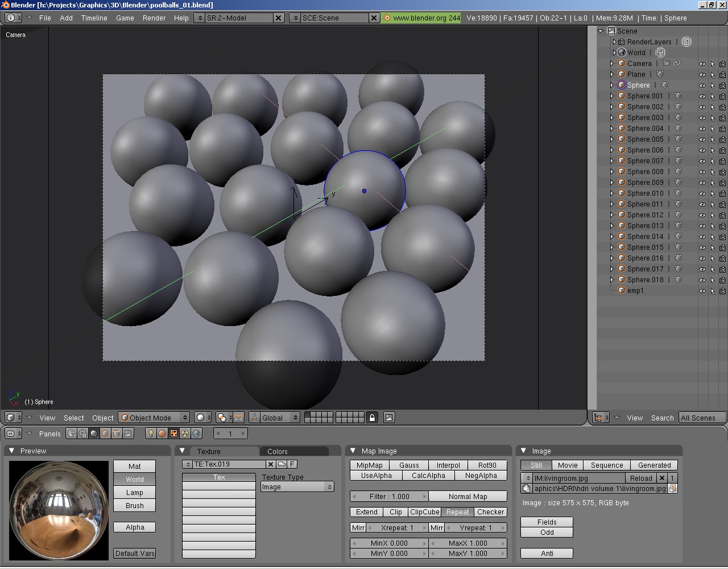Toggle renderability of the Camera object
Screen dimensions: 728x569
(722, 64)
